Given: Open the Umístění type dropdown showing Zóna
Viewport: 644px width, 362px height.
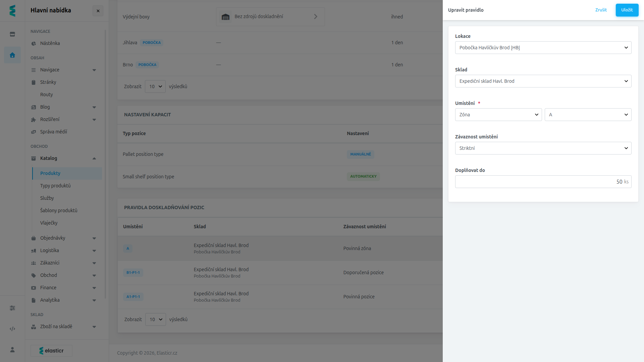Looking at the screenshot, I should coord(498,115).
